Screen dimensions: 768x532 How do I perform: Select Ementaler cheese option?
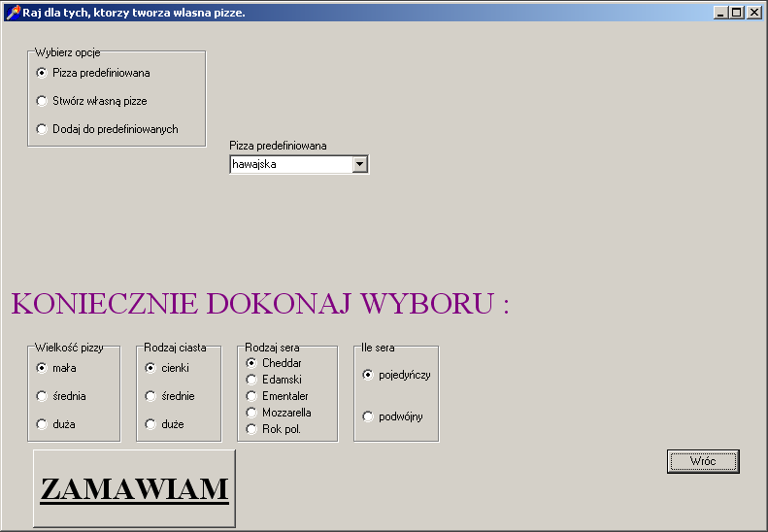coord(251,396)
